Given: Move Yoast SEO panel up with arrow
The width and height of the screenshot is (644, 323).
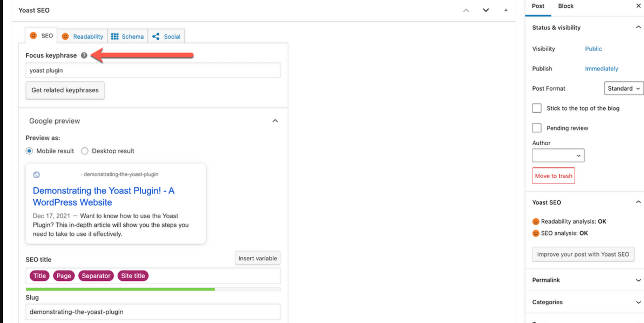Looking at the screenshot, I should (x=466, y=10).
